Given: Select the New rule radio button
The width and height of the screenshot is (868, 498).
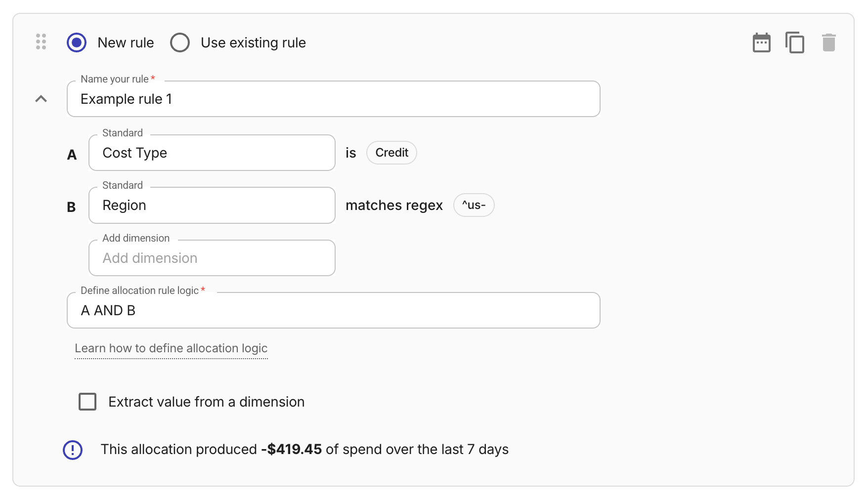Looking at the screenshot, I should 77,42.
